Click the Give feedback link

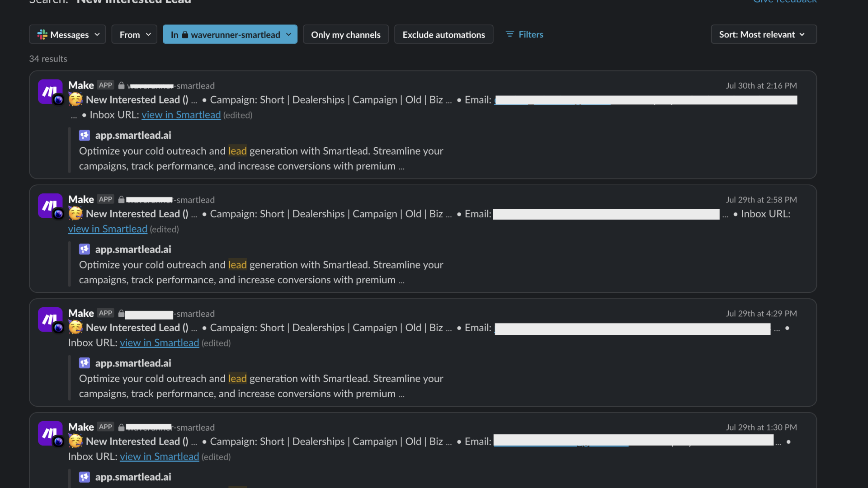(x=785, y=2)
